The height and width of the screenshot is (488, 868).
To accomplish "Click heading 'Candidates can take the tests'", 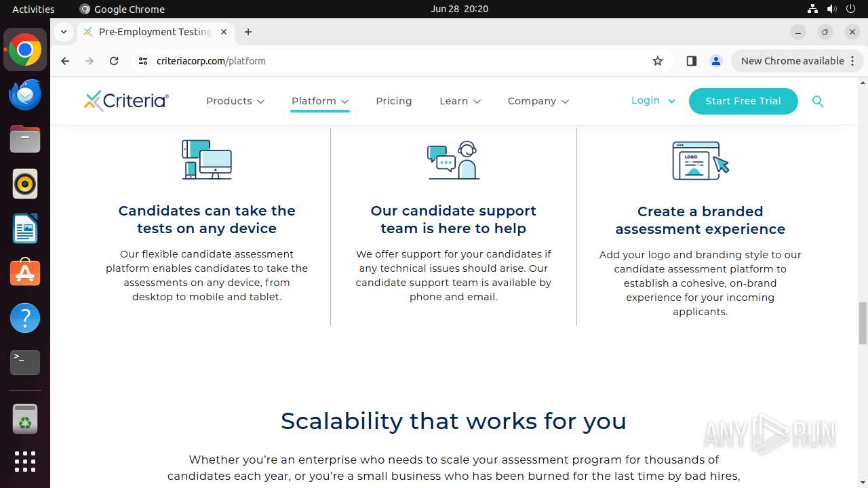I will (x=207, y=220).
